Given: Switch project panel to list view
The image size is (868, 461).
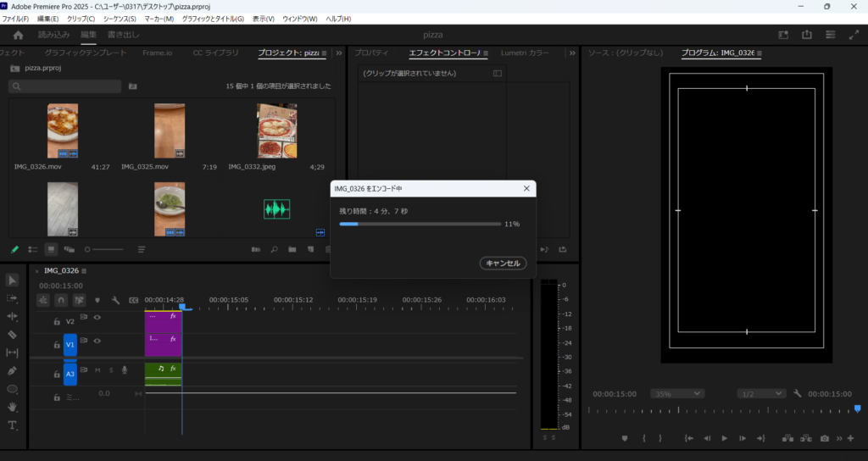Looking at the screenshot, I should point(33,249).
